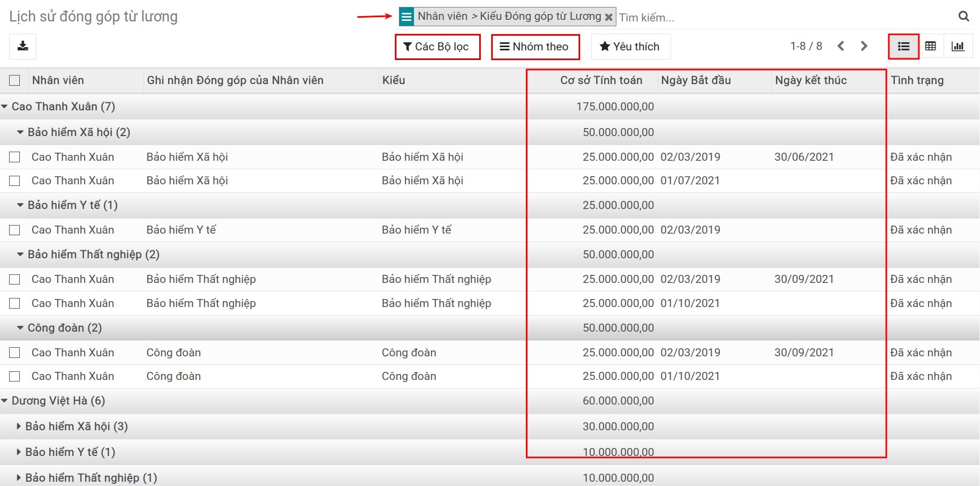Check the Bảo hiểm Y tế row checkbox
The height and width of the screenshot is (486, 980).
click(14, 230)
